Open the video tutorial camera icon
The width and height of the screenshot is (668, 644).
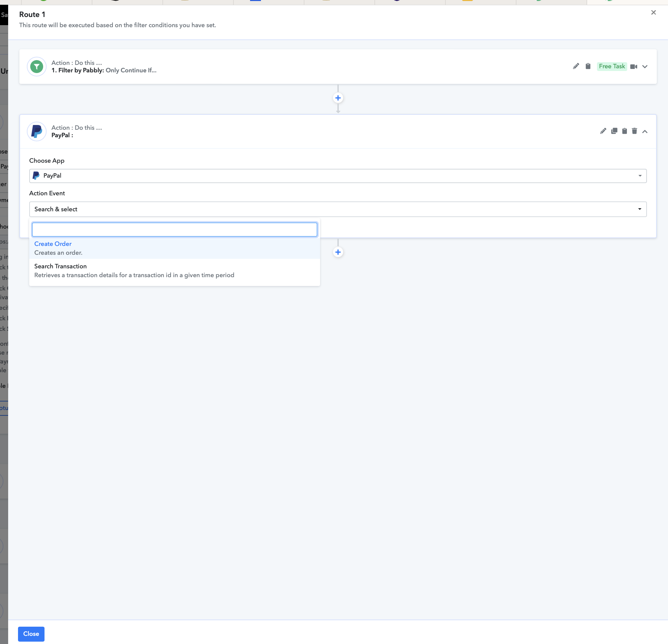pyautogui.click(x=634, y=67)
